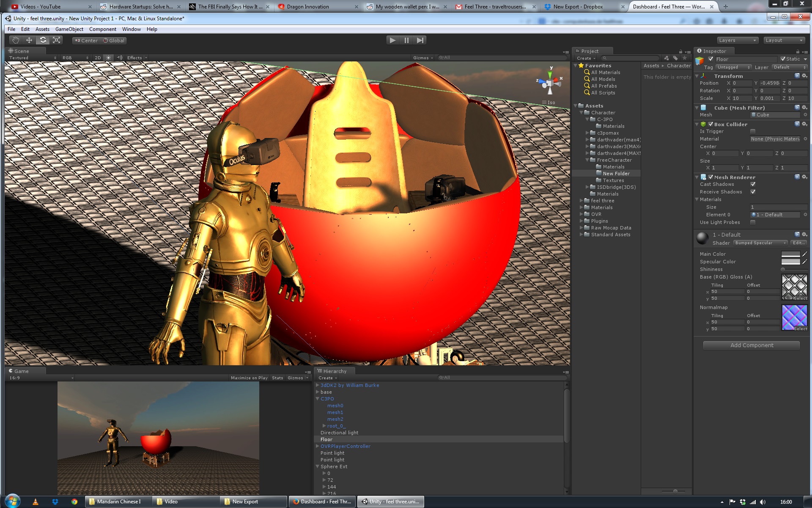The height and width of the screenshot is (508, 812).
Task: Click the Add Component button
Action: [x=752, y=345]
